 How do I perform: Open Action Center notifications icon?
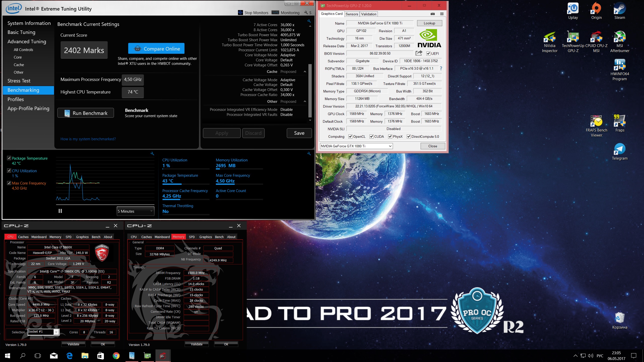click(634, 355)
